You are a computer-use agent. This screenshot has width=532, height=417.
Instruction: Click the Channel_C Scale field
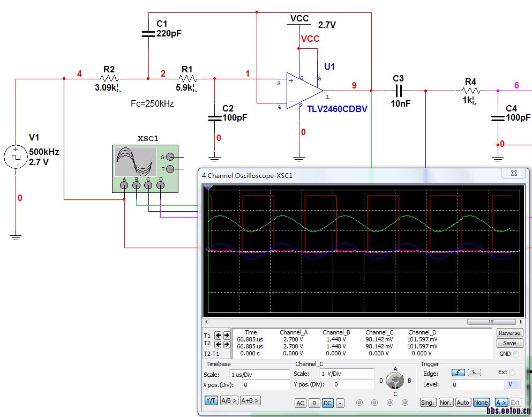tap(347, 374)
